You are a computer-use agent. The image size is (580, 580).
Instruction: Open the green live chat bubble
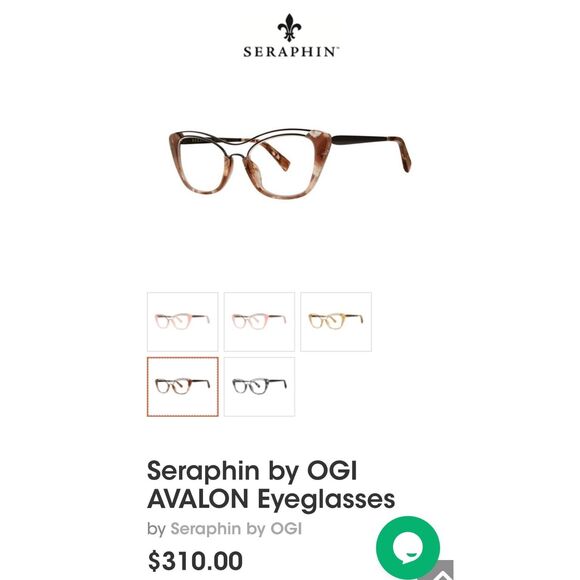click(408, 547)
